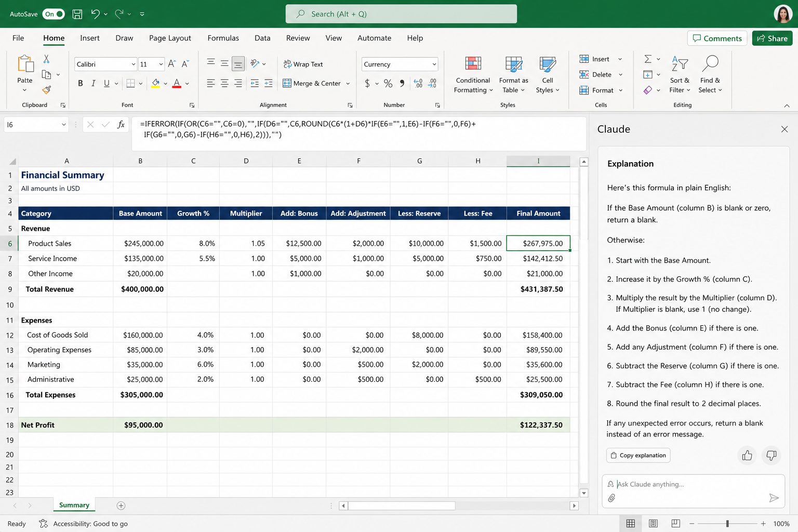Switch to the Insert ribbon tab
Screen dimensions: 798x532
click(x=90, y=38)
